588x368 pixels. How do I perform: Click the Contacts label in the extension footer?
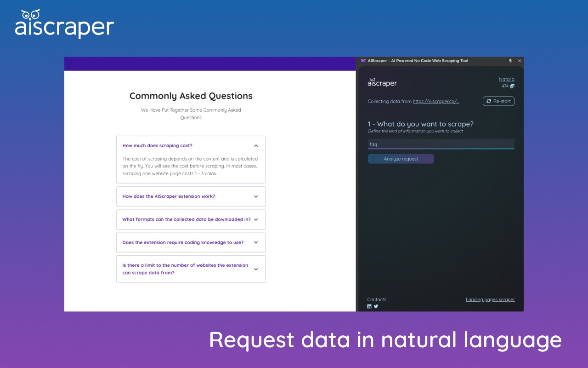coord(377,299)
